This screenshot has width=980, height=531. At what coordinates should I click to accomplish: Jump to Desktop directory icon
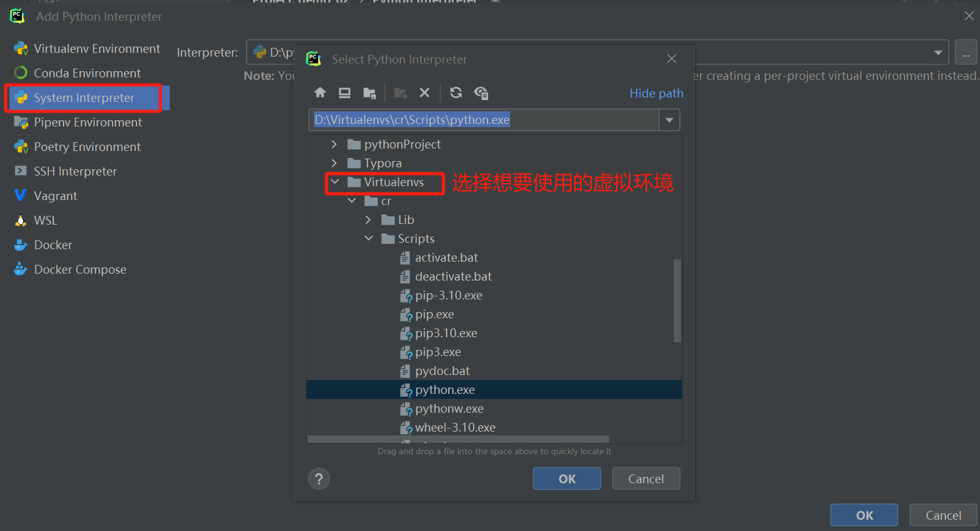click(345, 93)
